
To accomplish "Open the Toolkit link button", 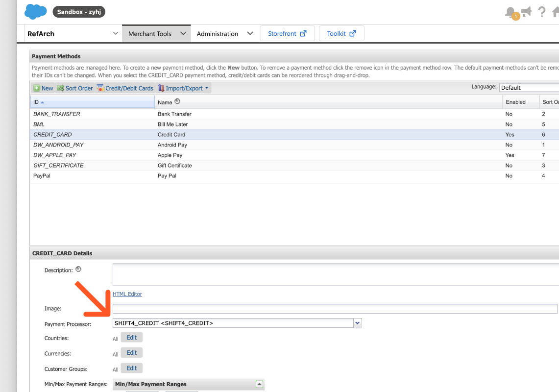I will [341, 33].
